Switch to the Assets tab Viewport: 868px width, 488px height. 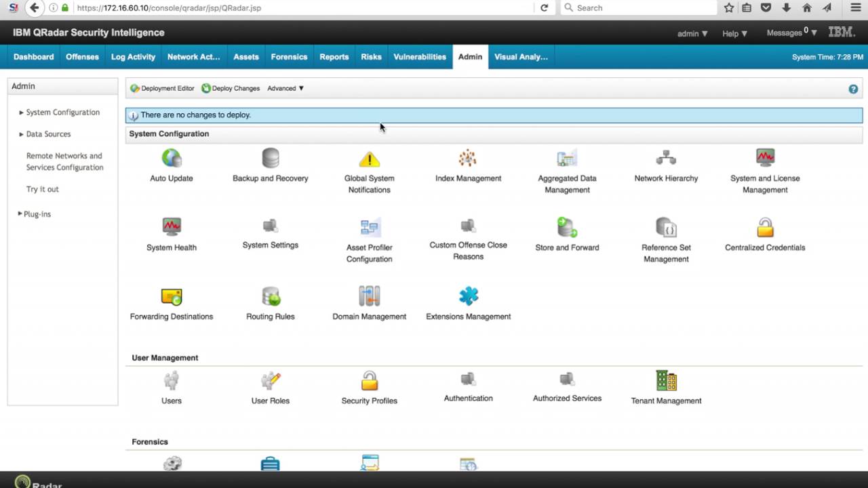(246, 57)
